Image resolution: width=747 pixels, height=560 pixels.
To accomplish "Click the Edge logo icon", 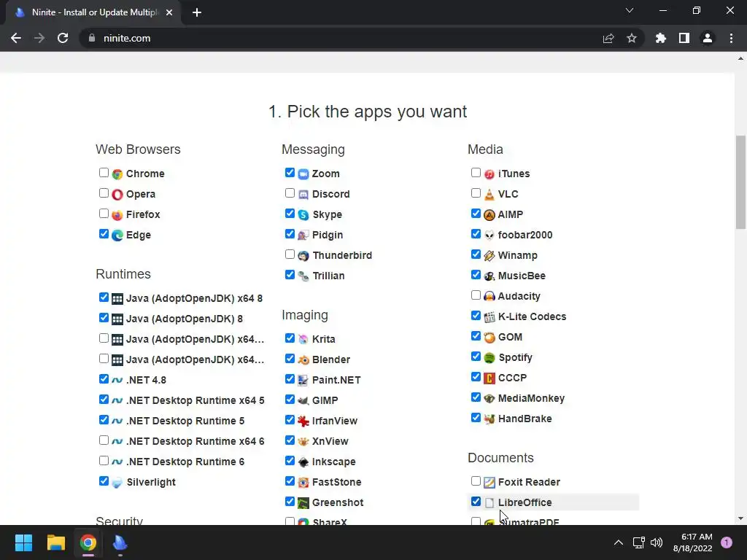I will pos(117,236).
